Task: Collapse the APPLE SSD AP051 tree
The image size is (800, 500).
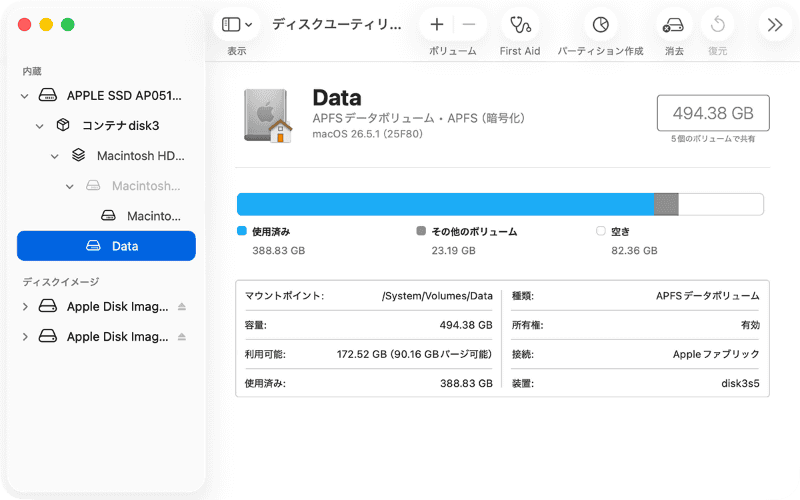Action: 24,96
